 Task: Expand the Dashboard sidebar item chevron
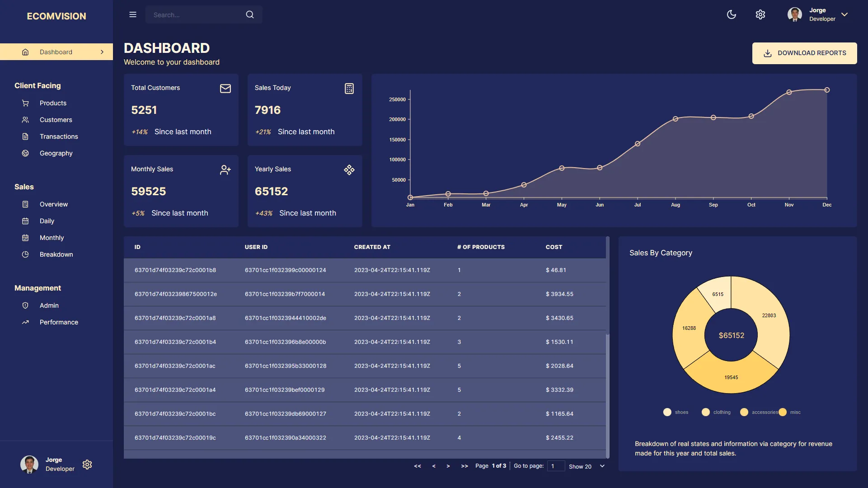point(102,52)
